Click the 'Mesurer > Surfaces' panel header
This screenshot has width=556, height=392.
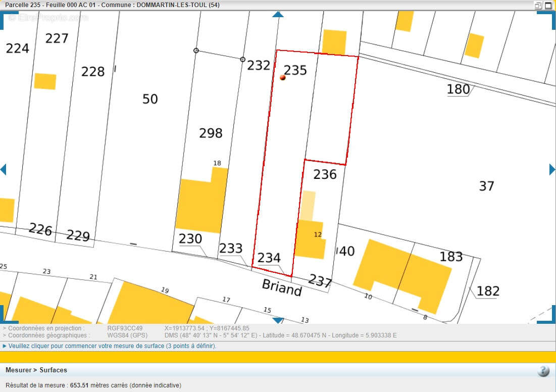(x=36, y=370)
